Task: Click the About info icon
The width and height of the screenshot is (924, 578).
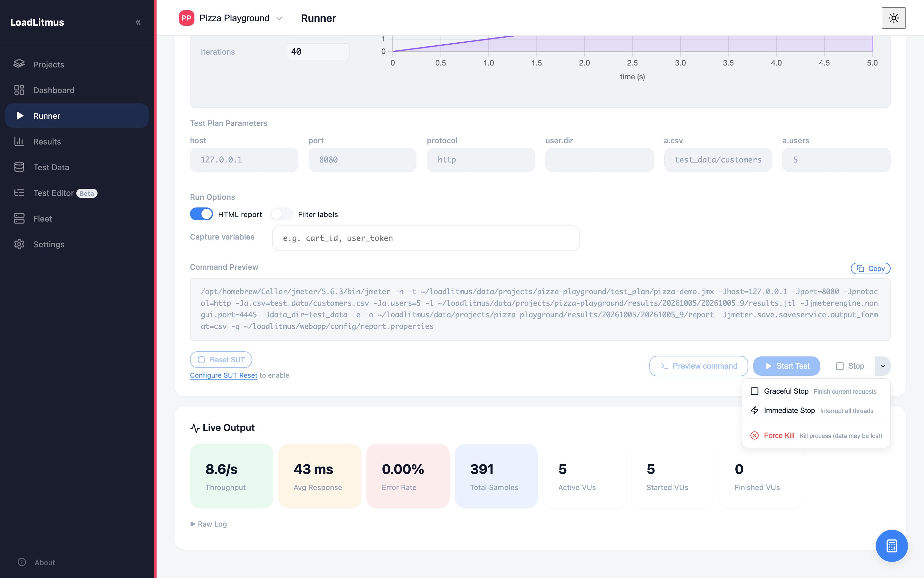Action: [22, 562]
